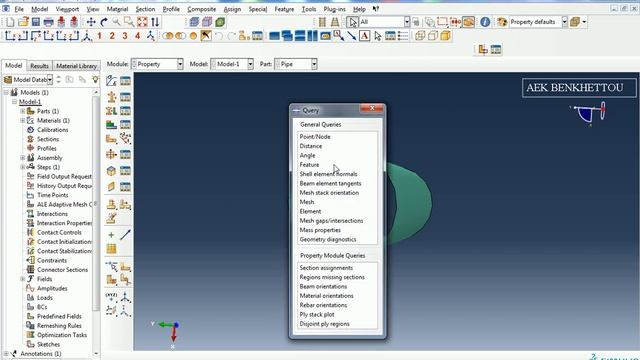Select Geometry diagnostics query
This screenshot has height=360, width=640.
click(328, 240)
